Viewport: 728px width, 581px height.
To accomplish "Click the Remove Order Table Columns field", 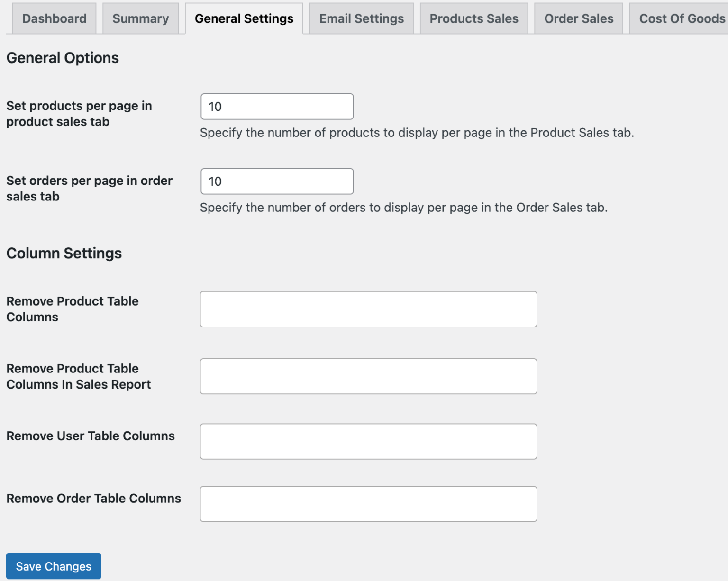I will [368, 504].
